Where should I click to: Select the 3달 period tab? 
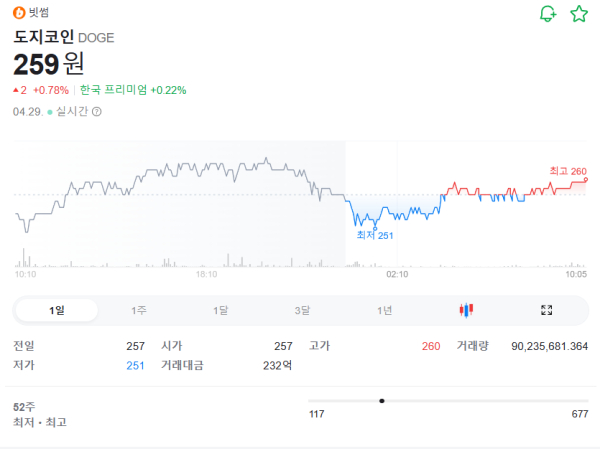302,310
